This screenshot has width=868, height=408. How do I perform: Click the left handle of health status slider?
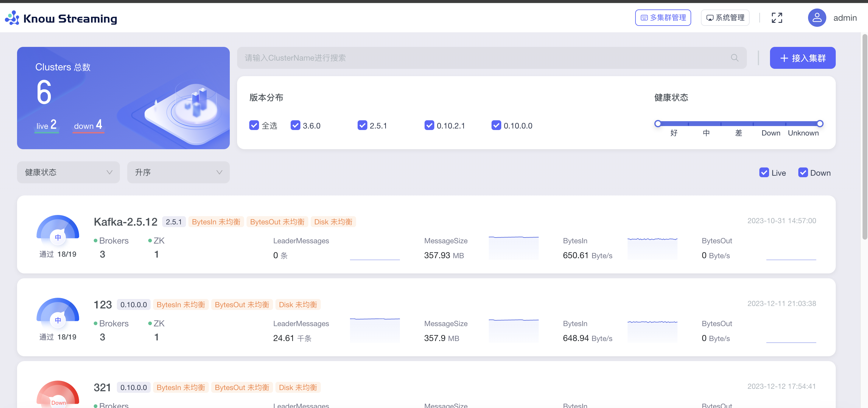pos(657,124)
